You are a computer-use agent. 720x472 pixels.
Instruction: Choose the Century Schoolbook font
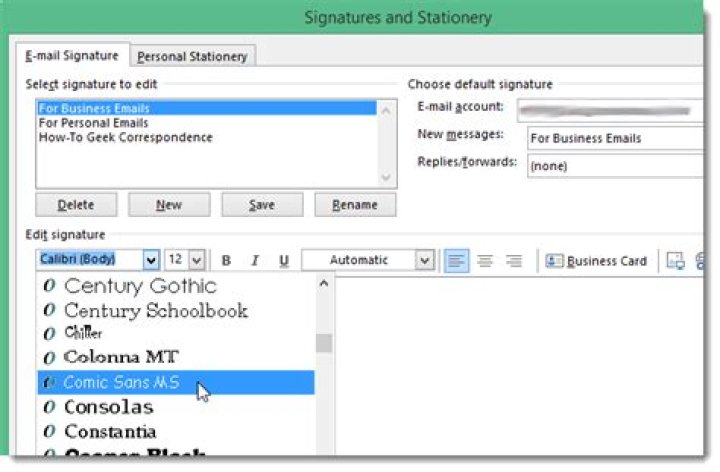[176, 310]
